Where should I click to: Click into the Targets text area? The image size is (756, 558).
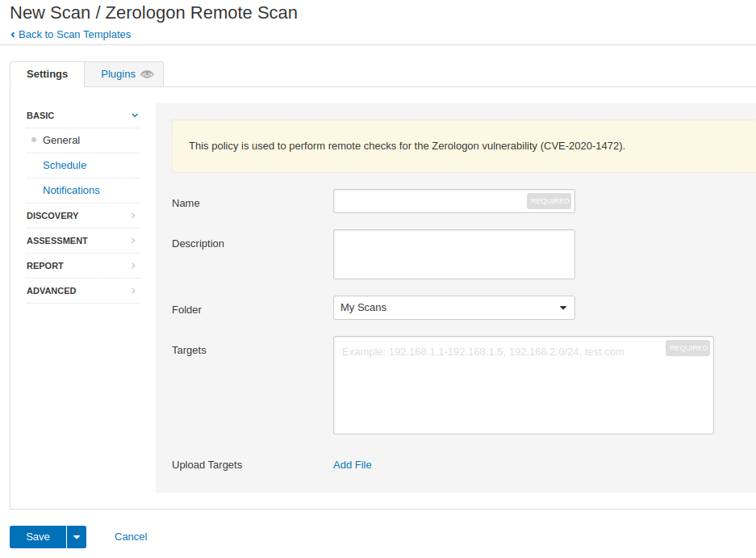coord(523,385)
